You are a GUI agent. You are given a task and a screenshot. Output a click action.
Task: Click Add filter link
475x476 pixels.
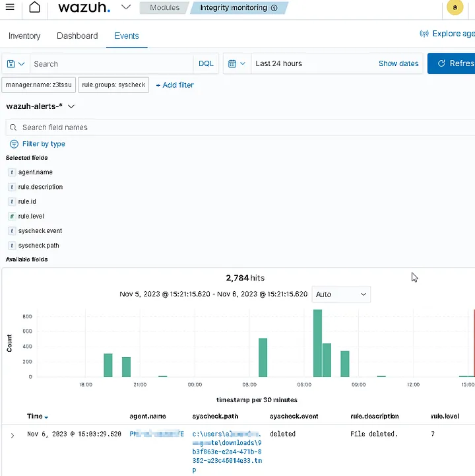(x=175, y=85)
